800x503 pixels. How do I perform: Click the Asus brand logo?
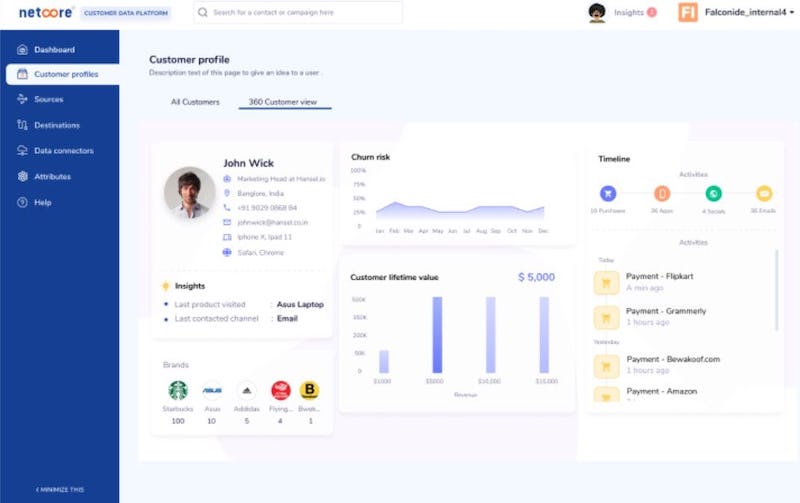click(212, 391)
